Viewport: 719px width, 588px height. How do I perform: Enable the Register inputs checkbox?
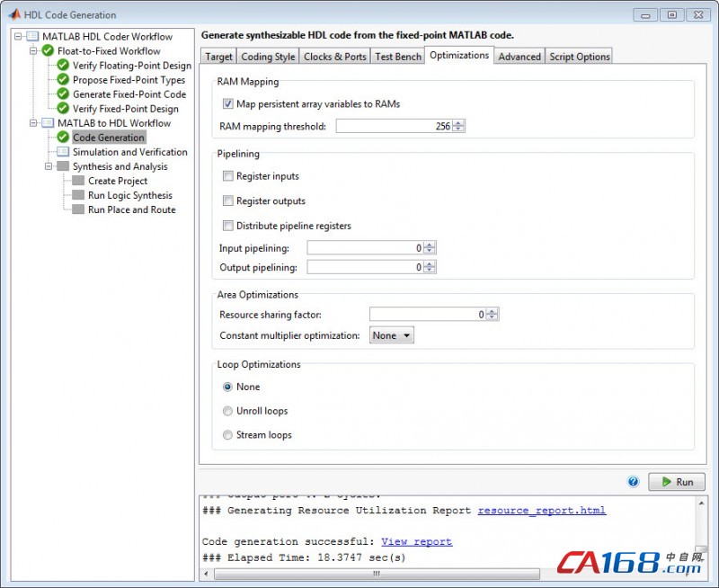tap(228, 176)
